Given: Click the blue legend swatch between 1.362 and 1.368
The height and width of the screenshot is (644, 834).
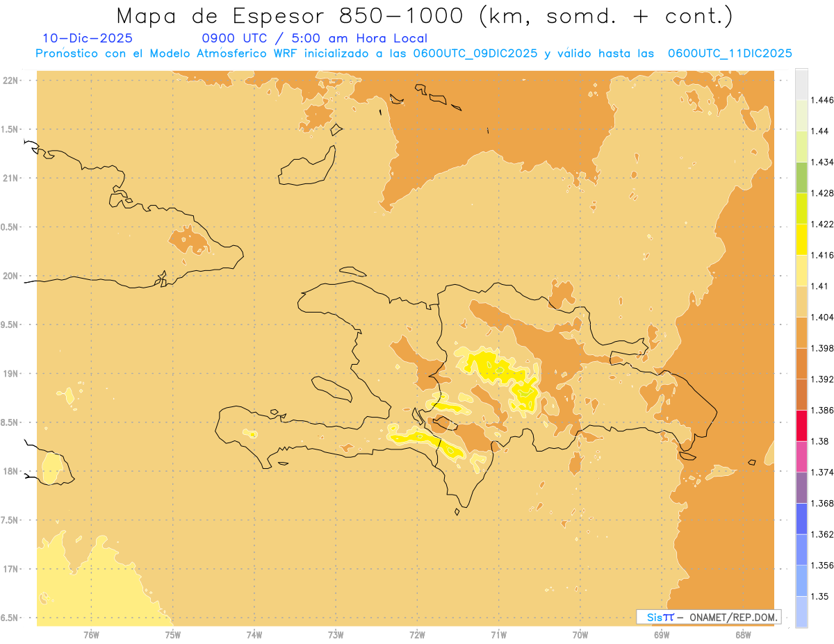Looking at the screenshot, I should point(801,519).
